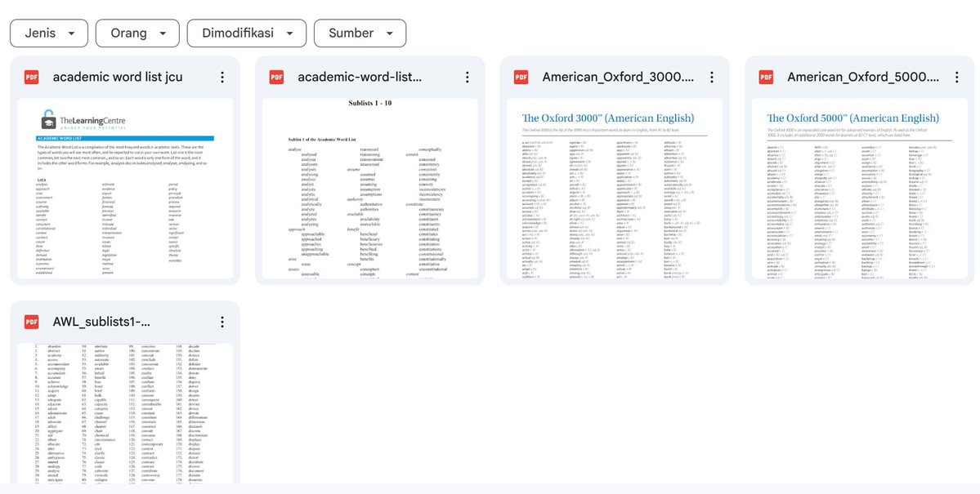The image size is (980, 494).
Task: Open the Sumber filter dropdown
Action: [x=360, y=33]
